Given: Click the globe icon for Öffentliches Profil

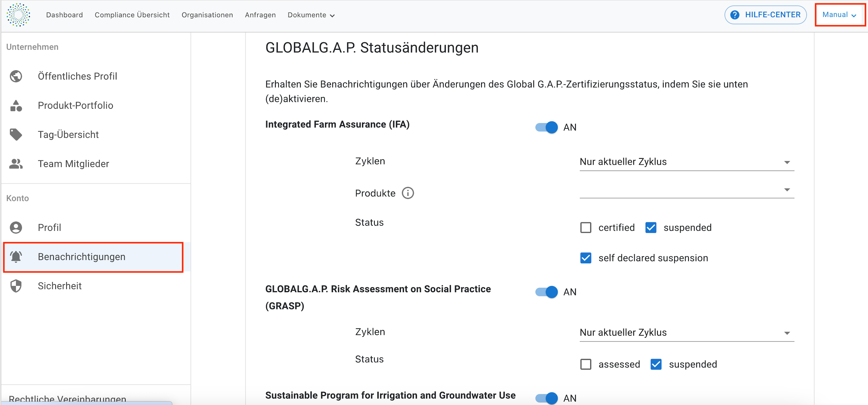Looking at the screenshot, I should (16, 76).
